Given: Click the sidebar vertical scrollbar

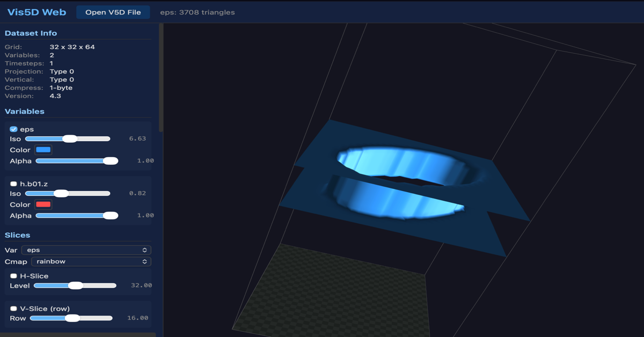Looking at the screenshot, I should (x=161, y=78).
